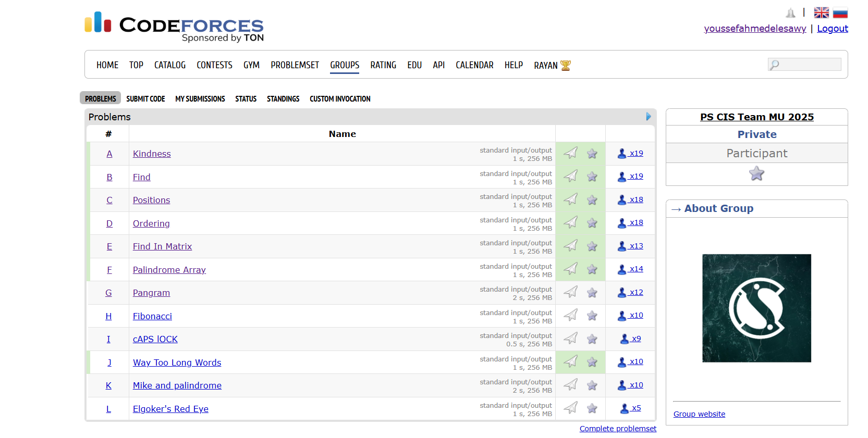Open the GROUPS menu item
This screenshot has height=438, width=868.
(345, 65)
